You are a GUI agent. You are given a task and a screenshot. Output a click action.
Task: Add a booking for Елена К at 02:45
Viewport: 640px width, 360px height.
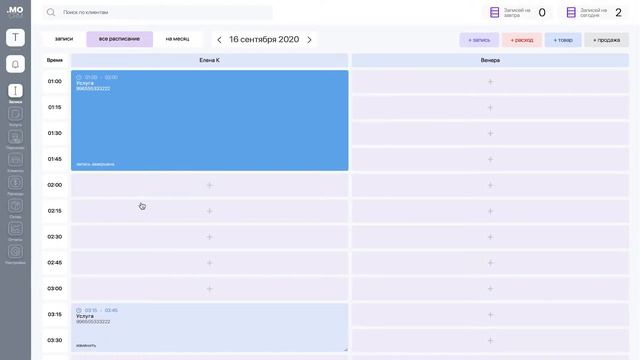tap(209, 263)
